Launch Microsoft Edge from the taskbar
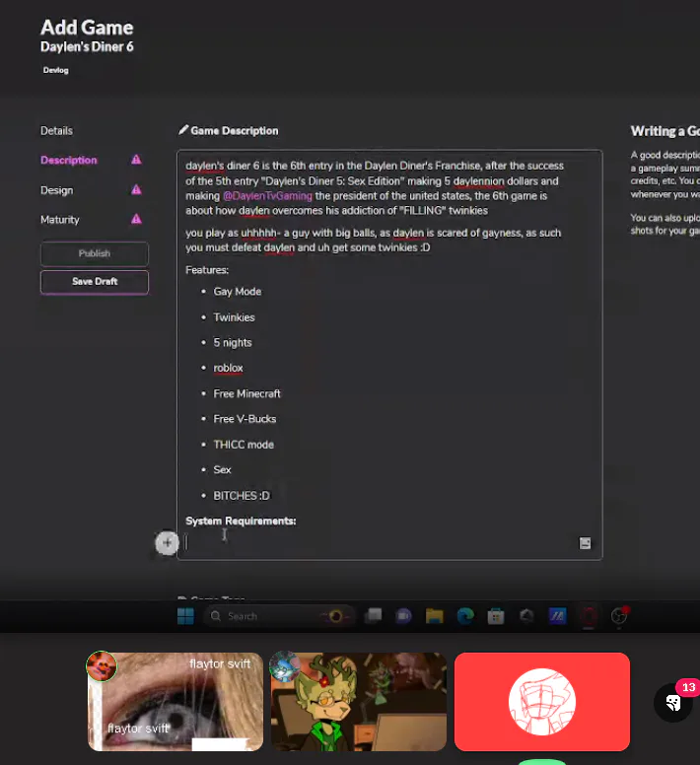 (465, 616)
